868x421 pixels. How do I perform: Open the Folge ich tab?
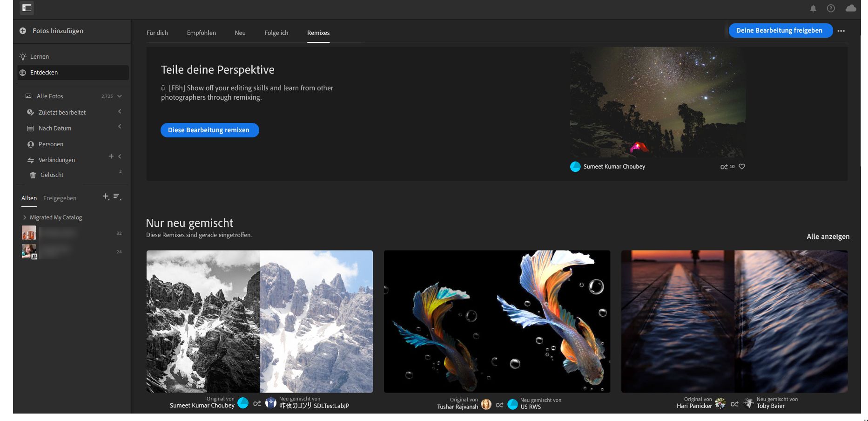coord(276,33)
